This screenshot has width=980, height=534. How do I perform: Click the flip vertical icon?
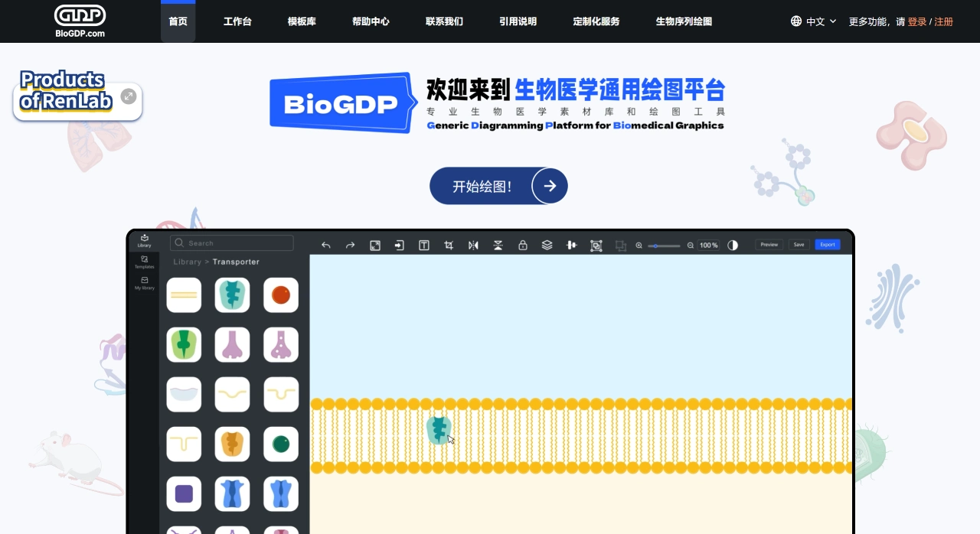[498, 246]
